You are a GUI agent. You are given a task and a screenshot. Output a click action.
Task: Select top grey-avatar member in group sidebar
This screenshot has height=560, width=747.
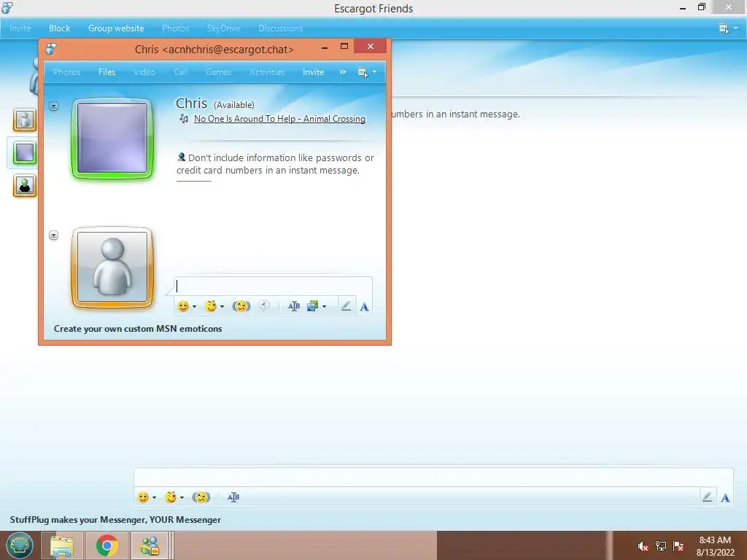coord(24,120)
